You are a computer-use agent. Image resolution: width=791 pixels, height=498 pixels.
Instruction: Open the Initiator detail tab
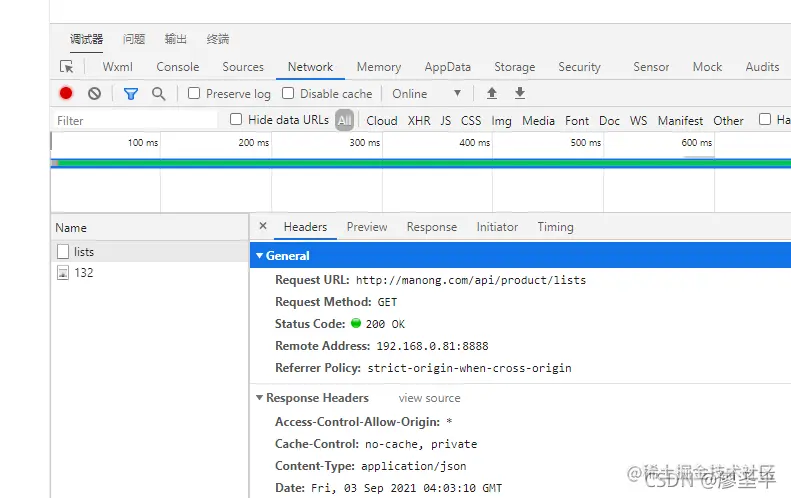pos(497,227)
